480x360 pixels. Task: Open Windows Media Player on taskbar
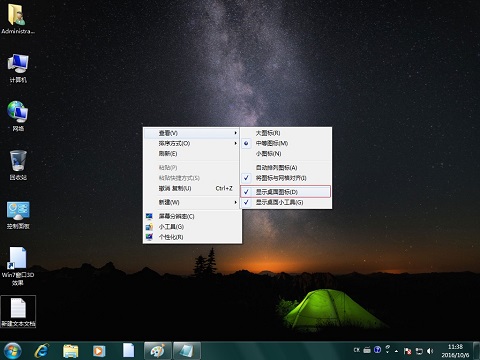pos(99,351)
